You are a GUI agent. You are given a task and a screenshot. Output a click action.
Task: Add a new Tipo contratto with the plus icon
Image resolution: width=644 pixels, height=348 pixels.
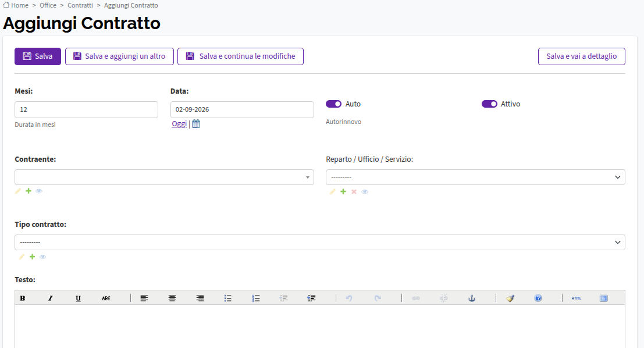[32, 257]
